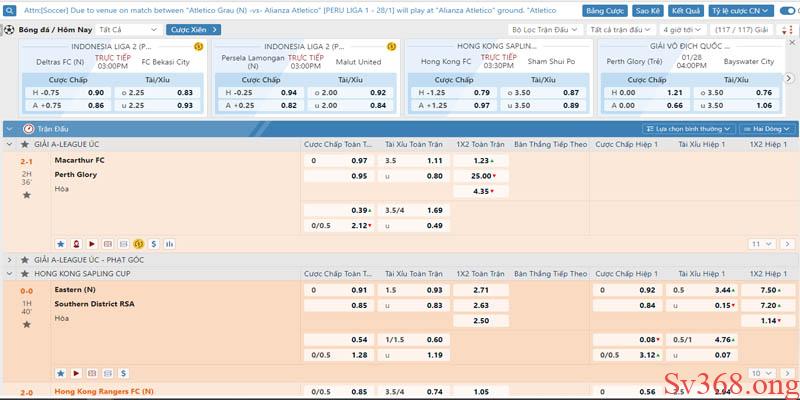
Task: Open the Tất Cả filter dropdown
Action: tap(125, 30)
